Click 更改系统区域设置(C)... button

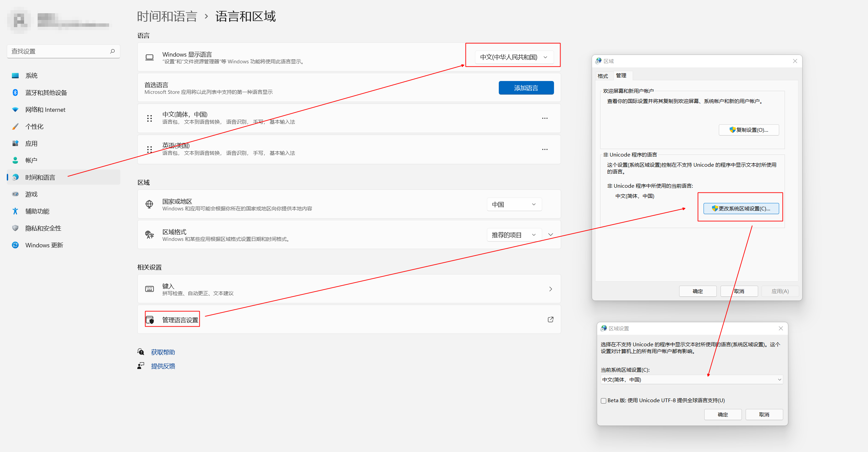(741, 209)
